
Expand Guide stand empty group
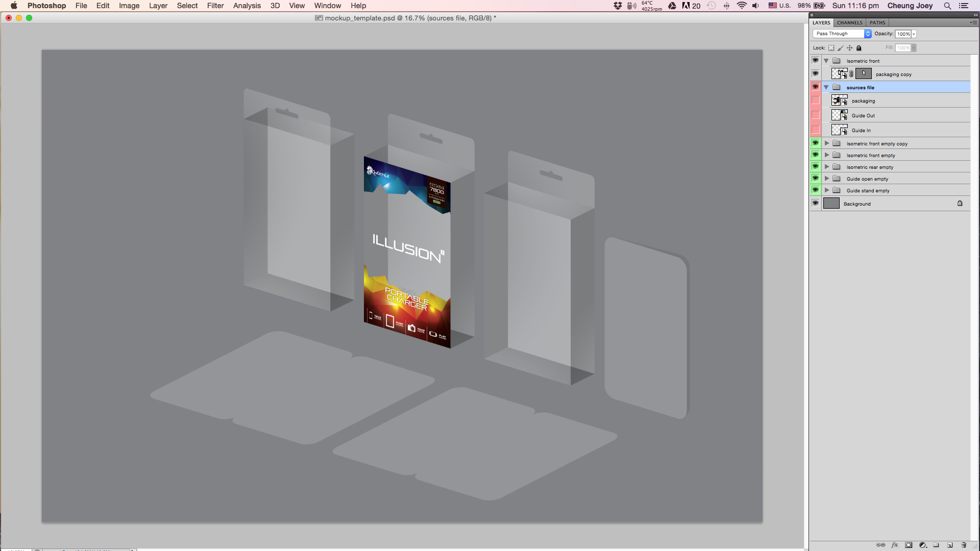[827, 190]
